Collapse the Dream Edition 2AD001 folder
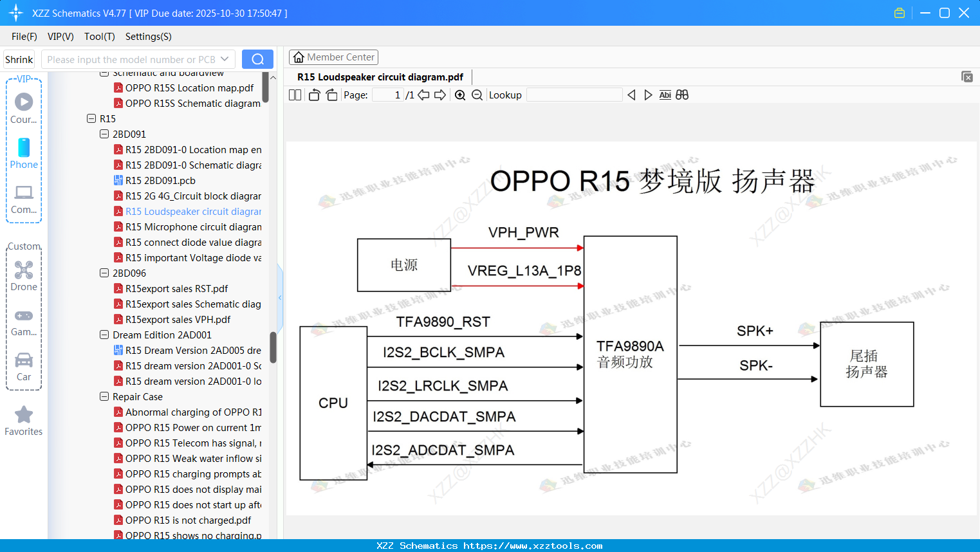Screen dimensions: 980x552 104,335
